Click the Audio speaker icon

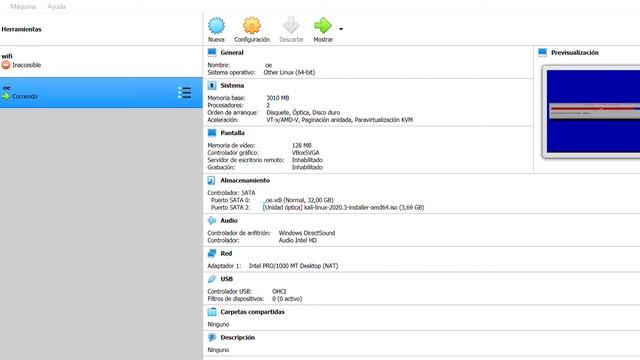click(212, 220)
